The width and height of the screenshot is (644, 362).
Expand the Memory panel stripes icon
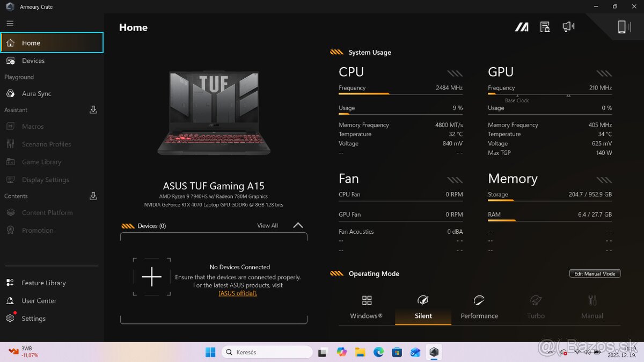click(604, 180)
